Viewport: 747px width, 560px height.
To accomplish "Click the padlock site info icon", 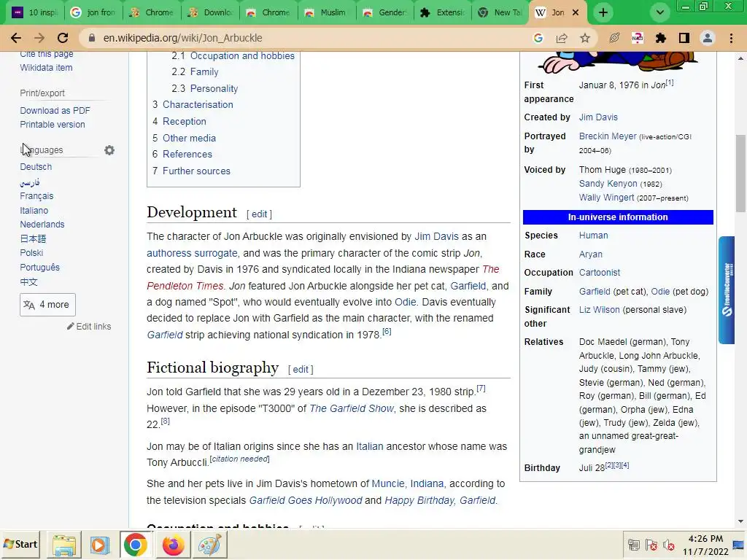I will pyautogui.click(x=92, y=38).
